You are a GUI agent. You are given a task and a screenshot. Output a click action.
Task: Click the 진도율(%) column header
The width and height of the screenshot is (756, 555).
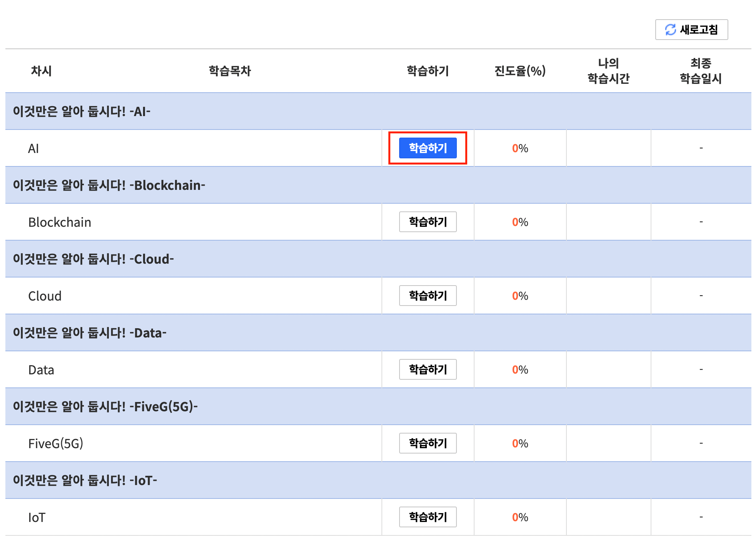[x=520, y=71]
